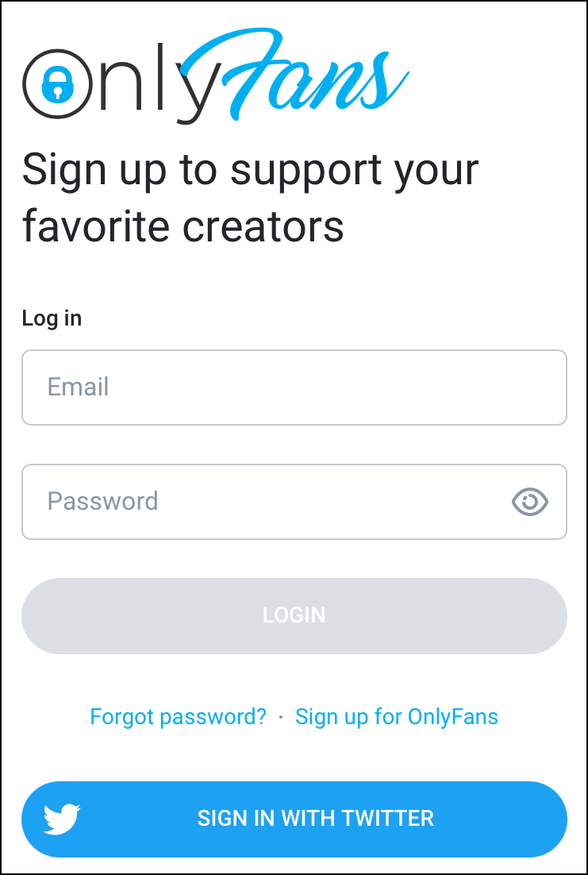Click the "LOGIN" text on the grey button
The width and height of the screenshot is (588, 875).
294,615
